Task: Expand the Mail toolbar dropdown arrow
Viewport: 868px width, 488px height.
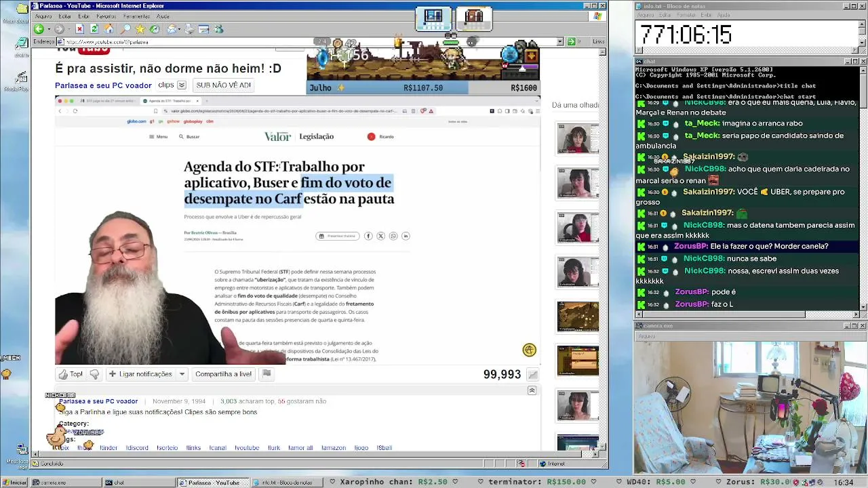Action: [x=180, y=29]
